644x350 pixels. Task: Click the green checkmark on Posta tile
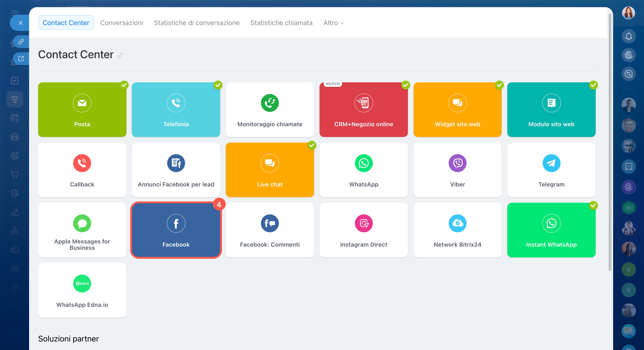[124, 85]
